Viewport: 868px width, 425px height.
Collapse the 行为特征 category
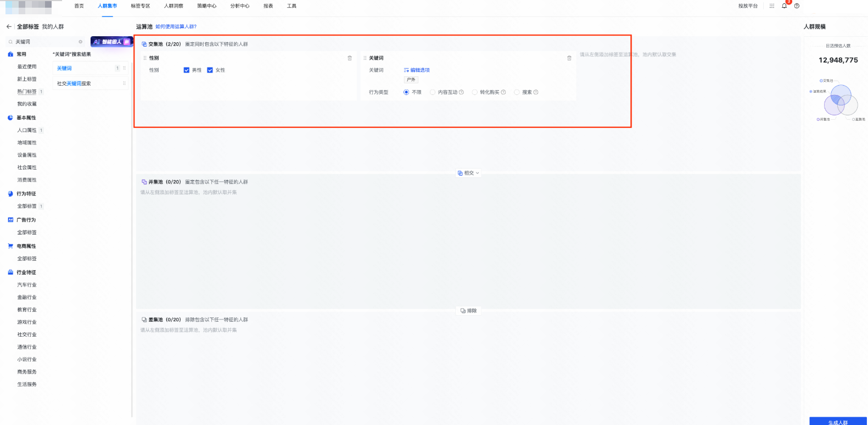(x=26, y=194)
